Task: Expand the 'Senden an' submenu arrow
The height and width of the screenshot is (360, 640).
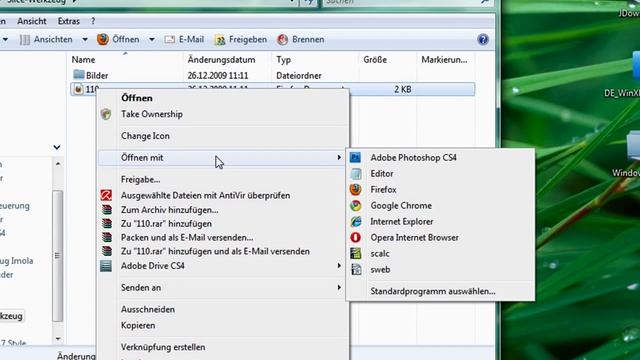Action: 339,287
